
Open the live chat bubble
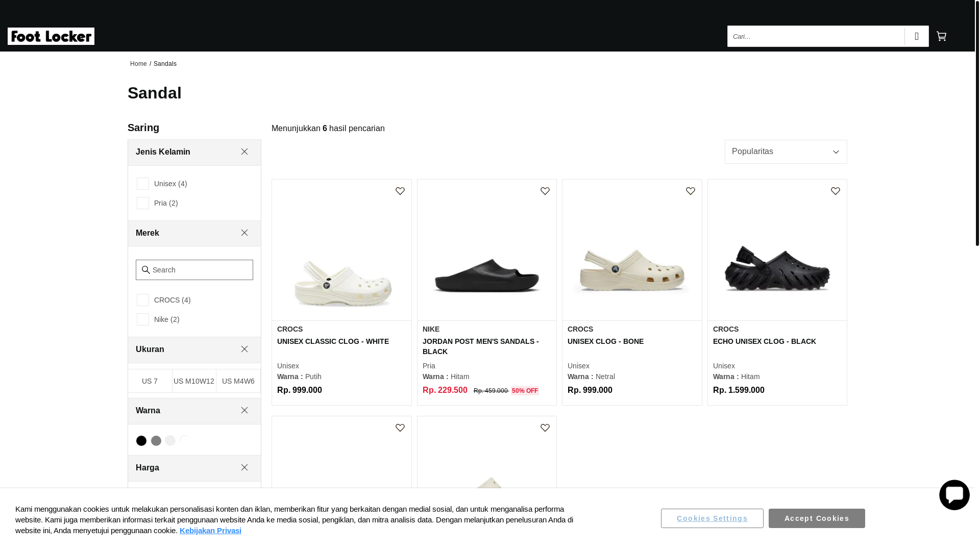pyautogui.click(x=954, y=495)
